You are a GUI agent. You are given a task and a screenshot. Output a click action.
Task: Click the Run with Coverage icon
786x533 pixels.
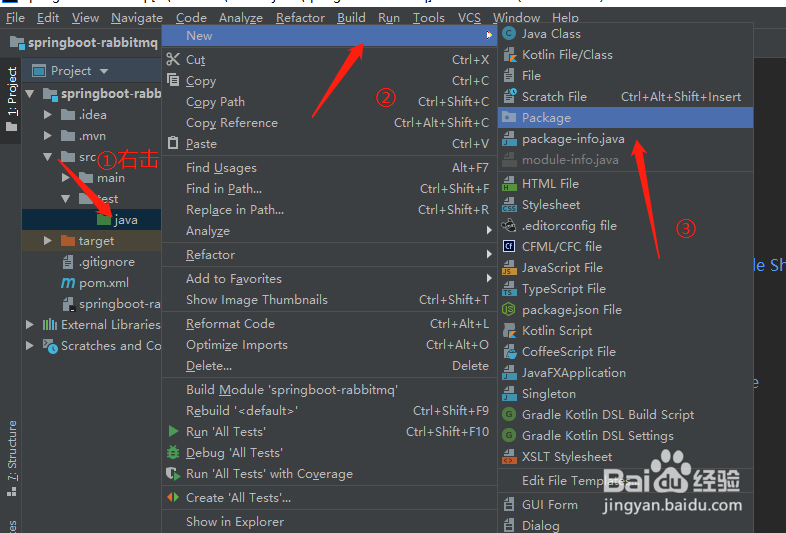tap(173, 473)
